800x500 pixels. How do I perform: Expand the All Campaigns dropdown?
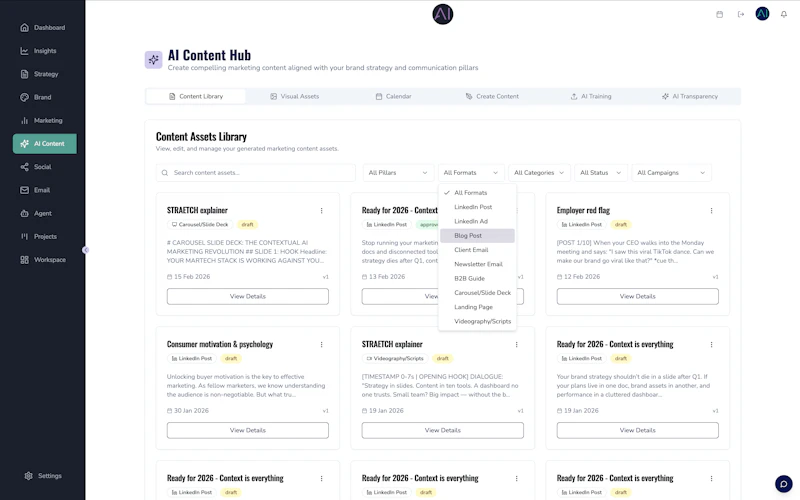click(x=671, y=173)
